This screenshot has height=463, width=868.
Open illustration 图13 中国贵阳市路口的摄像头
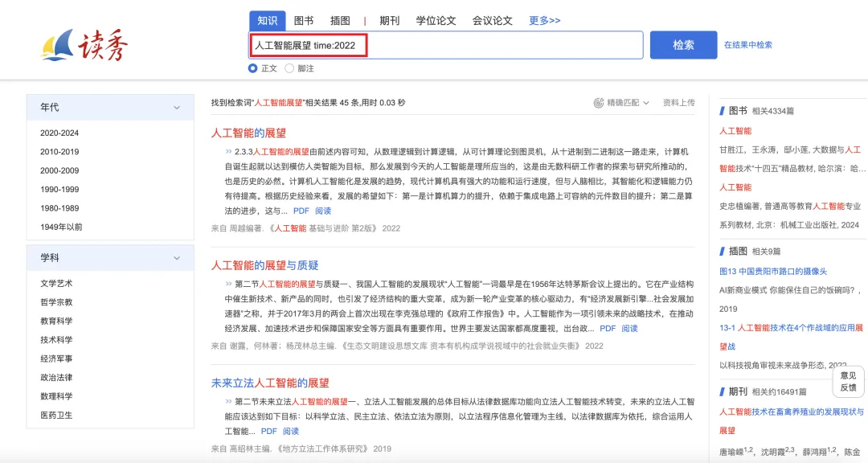point(773,272)
